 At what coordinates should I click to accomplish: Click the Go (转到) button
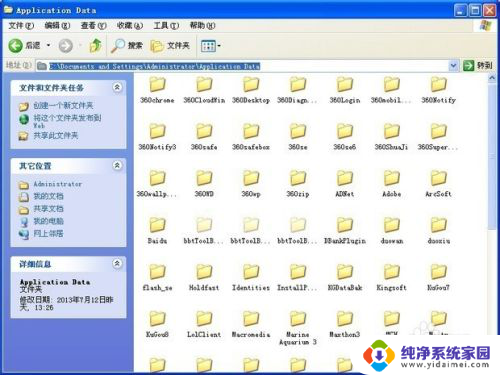[x=478, y=66]
